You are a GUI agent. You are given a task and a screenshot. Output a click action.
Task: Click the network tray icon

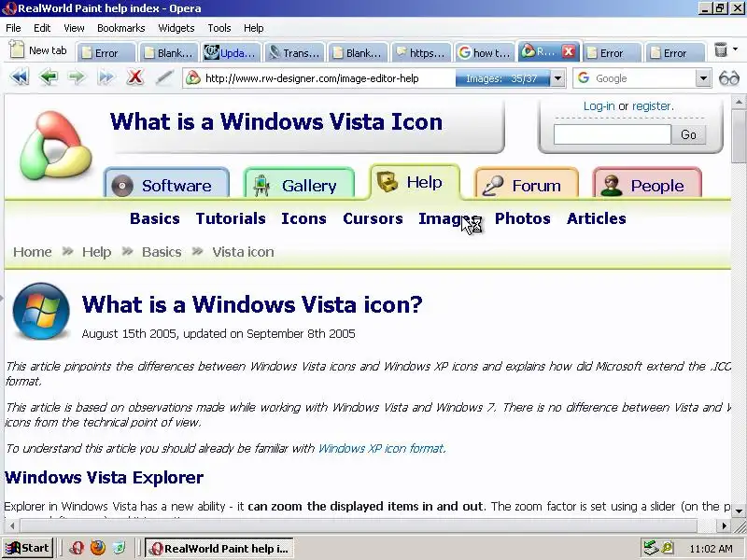coord(650,548)
